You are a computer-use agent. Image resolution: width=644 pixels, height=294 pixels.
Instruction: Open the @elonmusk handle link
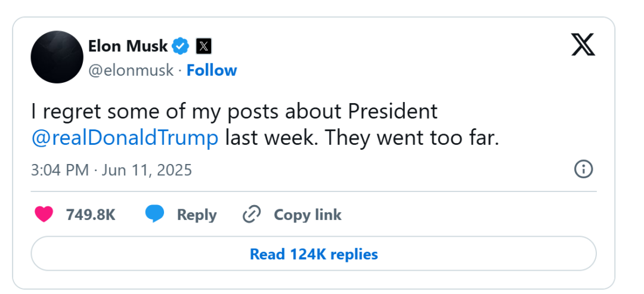[131, 70]
